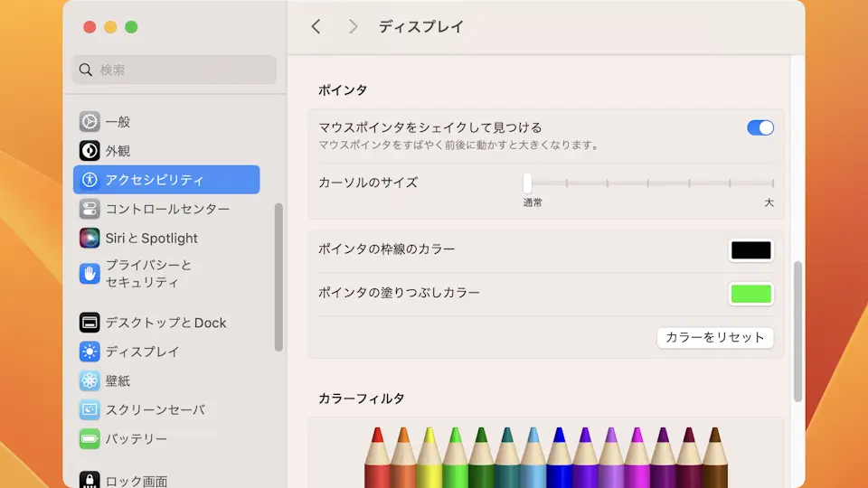
Task: Click the Siri と Spotlight icon
Action: 90,238
